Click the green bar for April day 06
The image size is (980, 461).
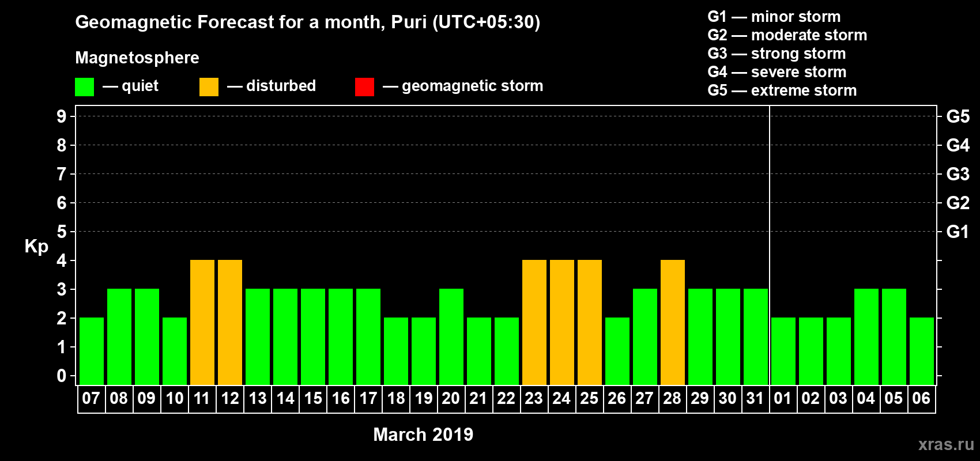pyautogui.click(x=922, y=351)
